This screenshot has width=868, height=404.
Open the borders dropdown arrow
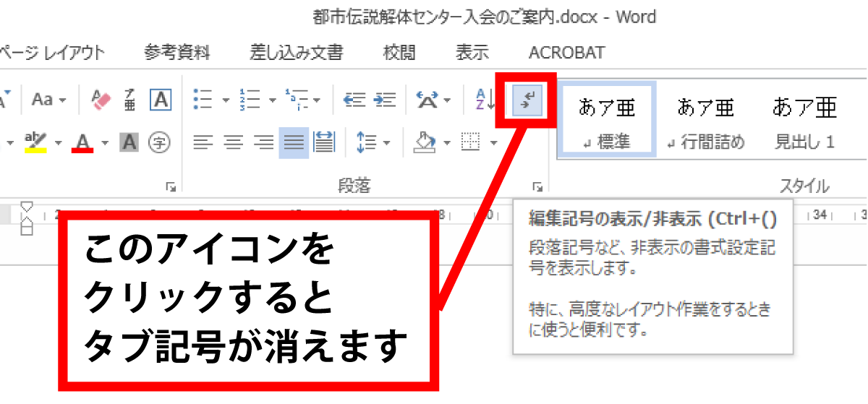[493, 143]
